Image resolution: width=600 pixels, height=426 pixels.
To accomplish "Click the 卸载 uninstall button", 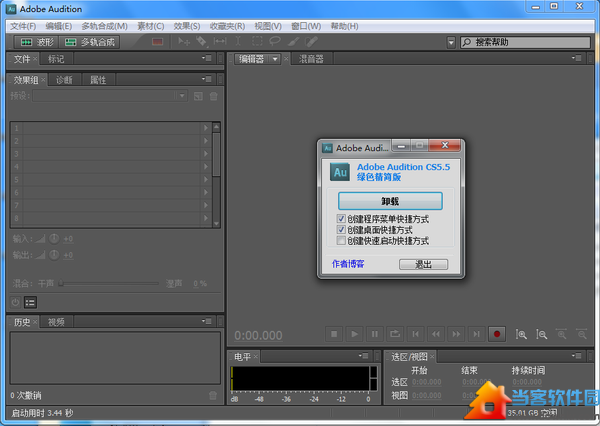I will [x=389, y=200].
